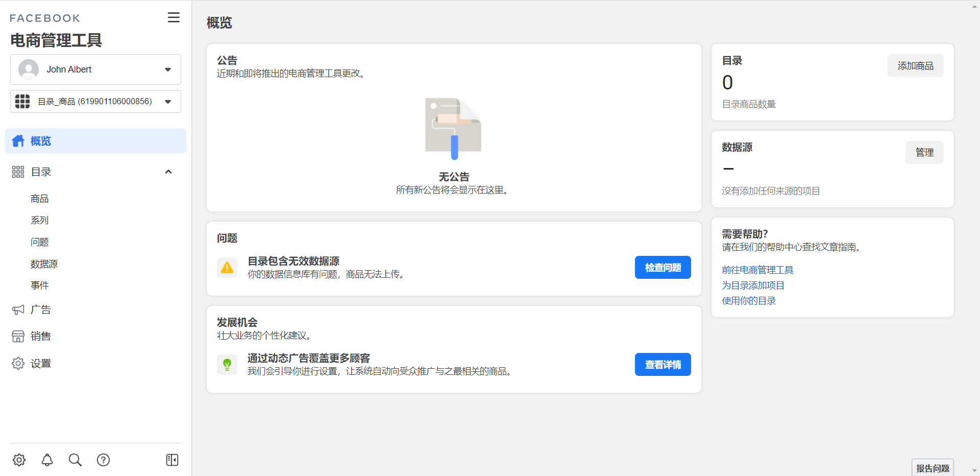The height and width of the screenshot is (476, 980).
Task: Click the 发展机会 heading
Action: (237, 322)
